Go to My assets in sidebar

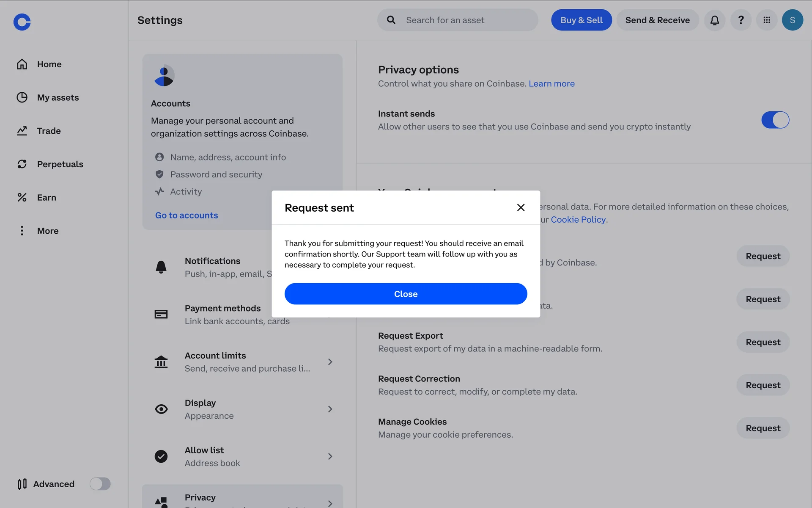pos(58,98)
